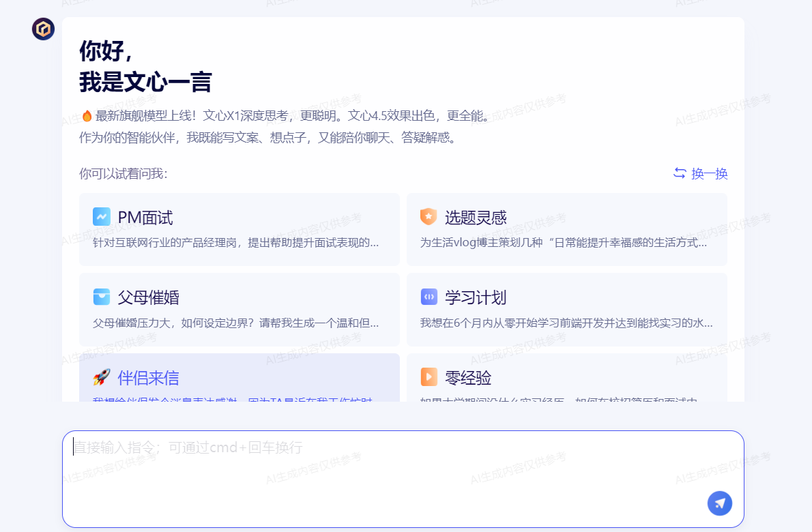Screen dimensions: 812x532
Task: Click the greeting 你好
Action: tap(106, 50)
